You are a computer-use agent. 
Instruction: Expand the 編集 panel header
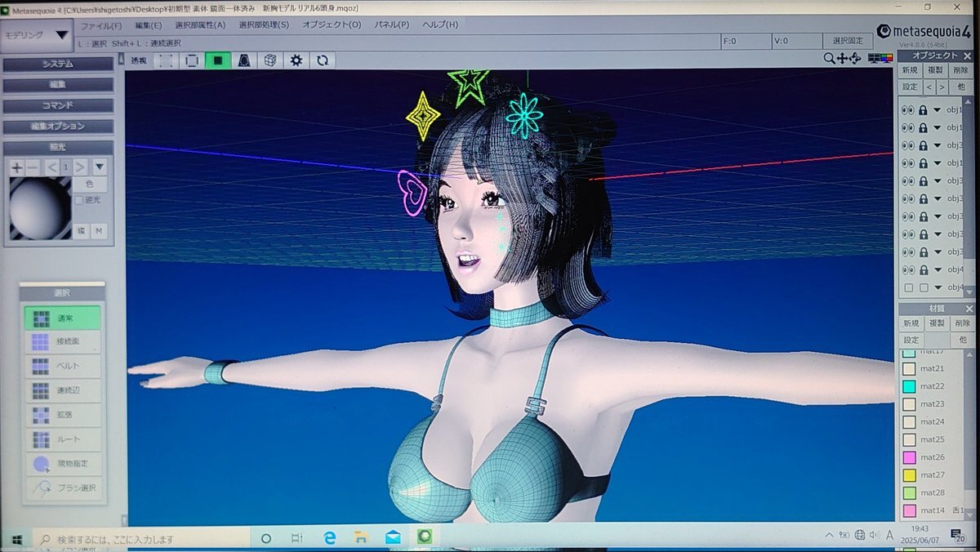tap(58, 84)
